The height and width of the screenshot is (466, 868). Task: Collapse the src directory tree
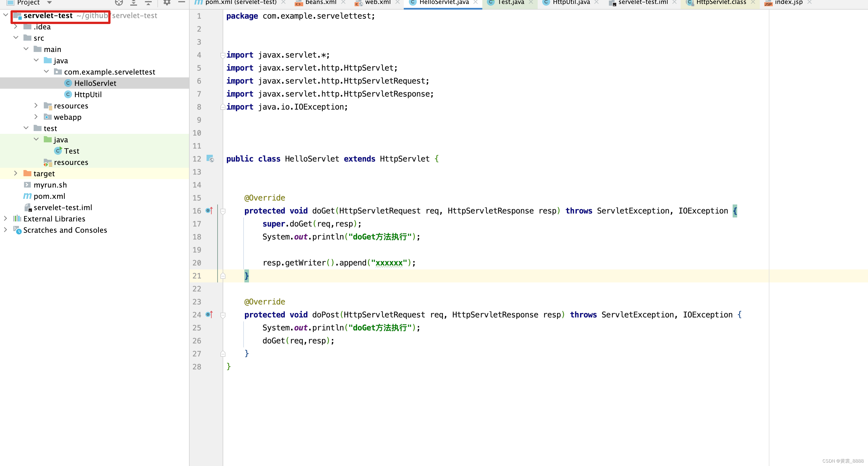pos(17,38)
